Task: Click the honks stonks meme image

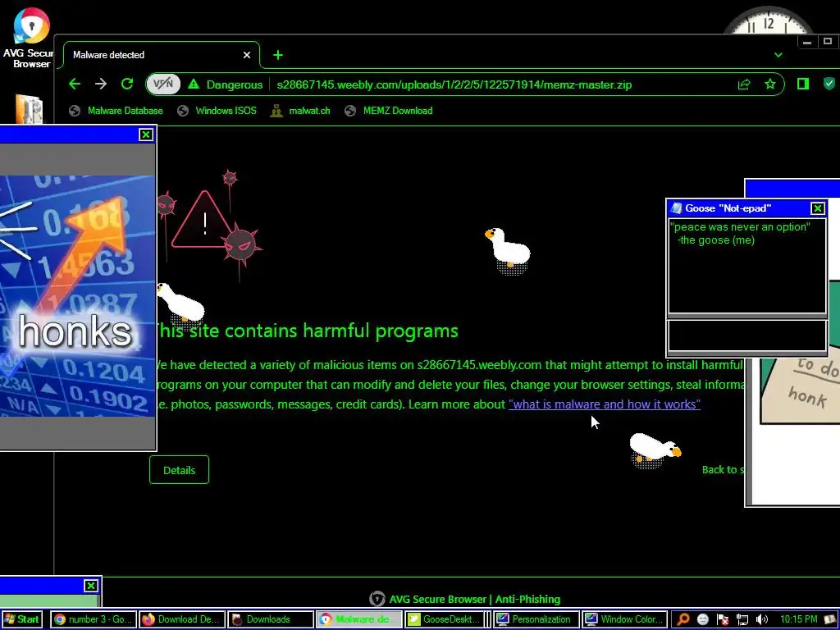Action: coord(77,295)
